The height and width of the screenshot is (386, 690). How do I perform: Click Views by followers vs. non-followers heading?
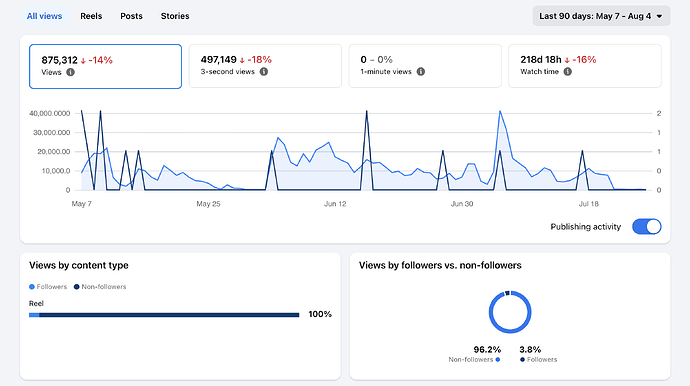[440, 265]
